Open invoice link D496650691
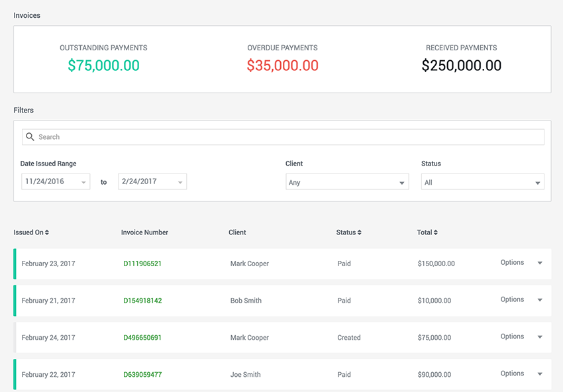This screenshot has width=563, height=392. click(142, 338)
